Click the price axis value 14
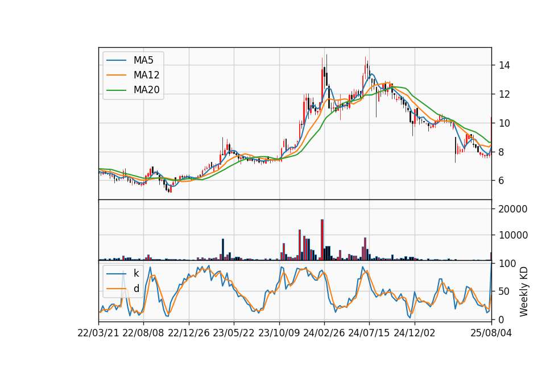The height and width of the screenshot is (392, 546). coord(504,65)
